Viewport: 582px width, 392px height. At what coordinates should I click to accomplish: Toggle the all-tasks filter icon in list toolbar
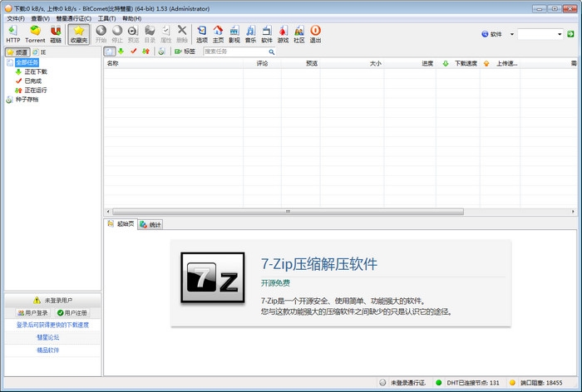[x=110, y=51]
